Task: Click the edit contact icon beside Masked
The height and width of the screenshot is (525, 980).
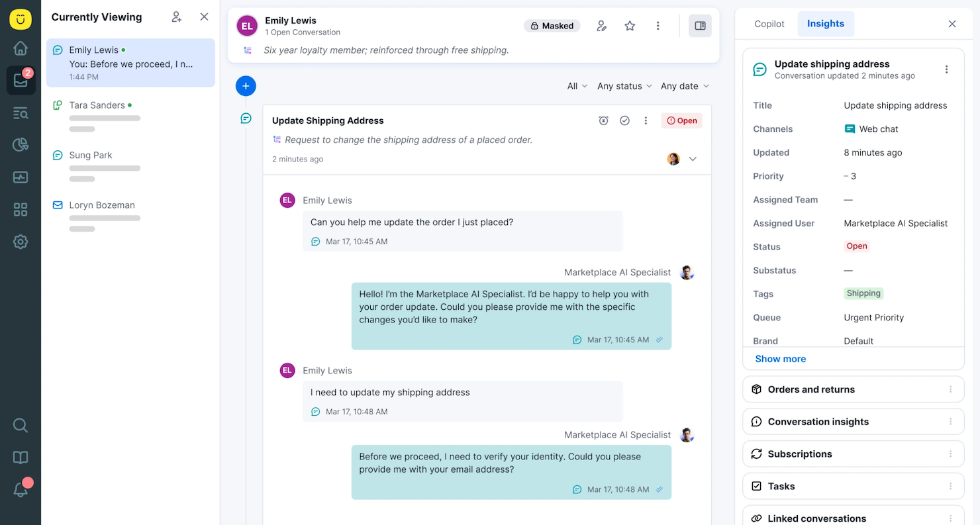Action: click(601, 25)
